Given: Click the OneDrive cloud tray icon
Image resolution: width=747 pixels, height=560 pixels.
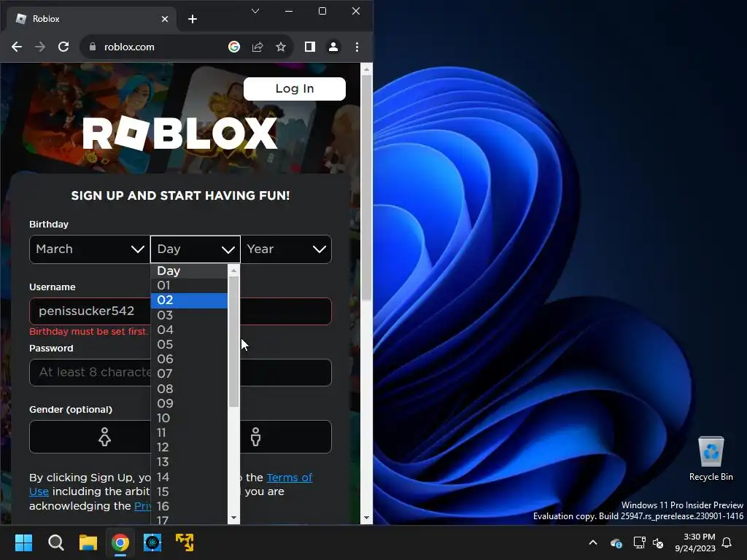Looking at the screenshot, I should tap(616, 542).
